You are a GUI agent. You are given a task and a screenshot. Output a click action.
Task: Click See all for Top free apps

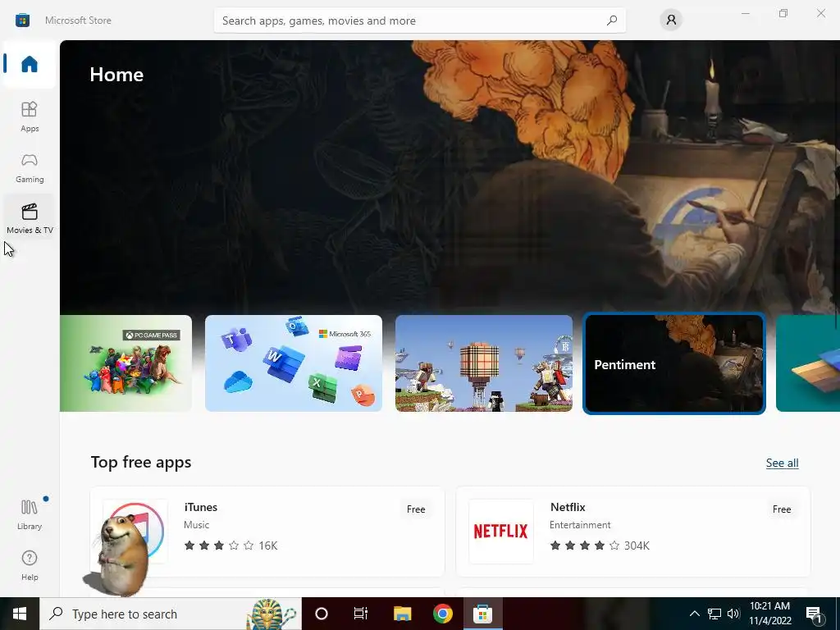(782, 463)
